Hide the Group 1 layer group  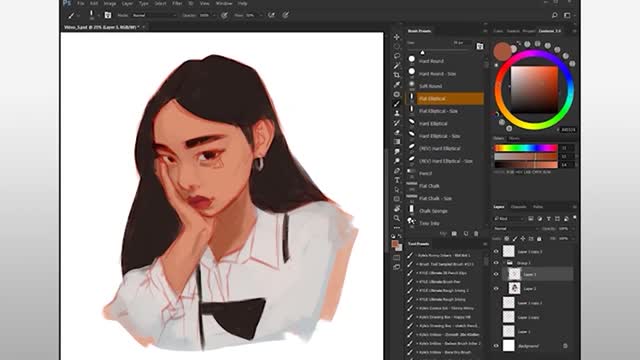pos(496,263)
